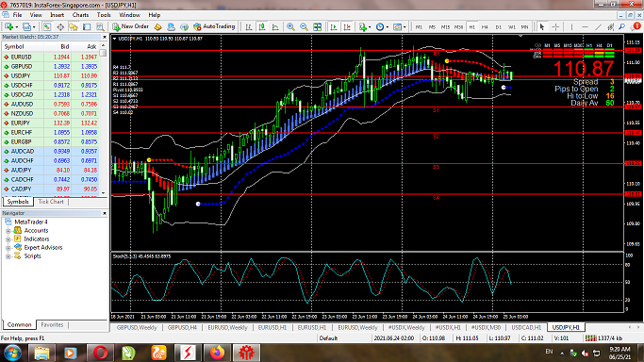
Task: Click the Periods clock icon
Action: tap(380, 26)
